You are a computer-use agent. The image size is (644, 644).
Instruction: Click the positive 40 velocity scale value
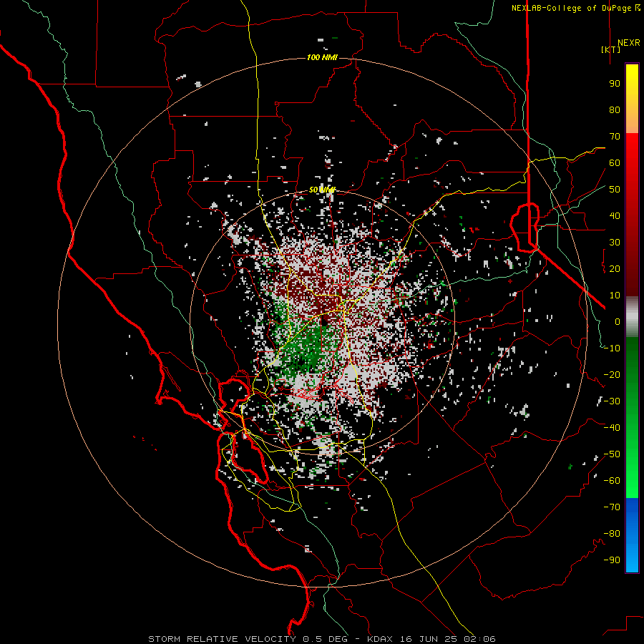(615, 215)
